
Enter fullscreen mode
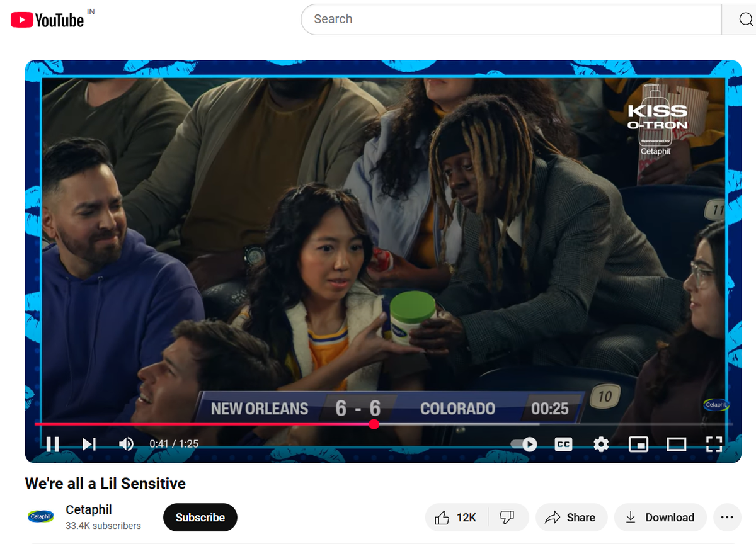[714, 444]
